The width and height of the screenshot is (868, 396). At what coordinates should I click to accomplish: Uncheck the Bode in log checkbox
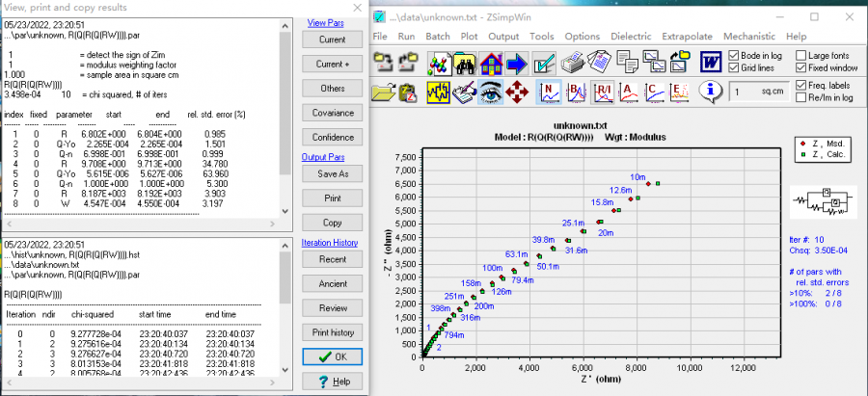click(733, 56)
